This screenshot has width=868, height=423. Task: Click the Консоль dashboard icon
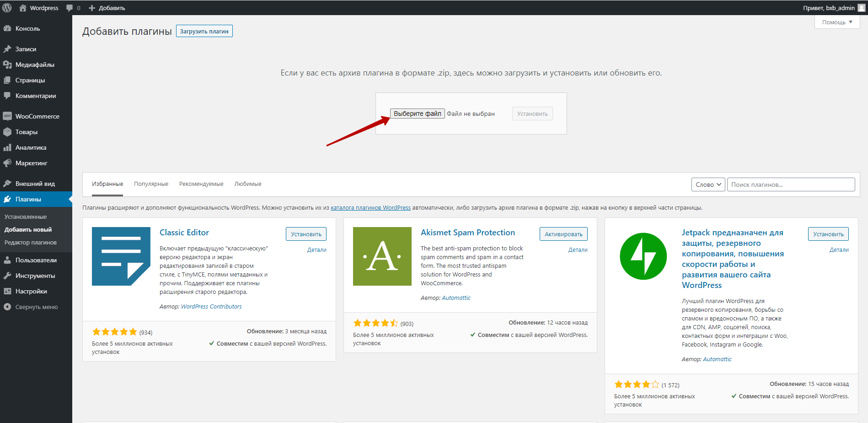tap(7, 28)
